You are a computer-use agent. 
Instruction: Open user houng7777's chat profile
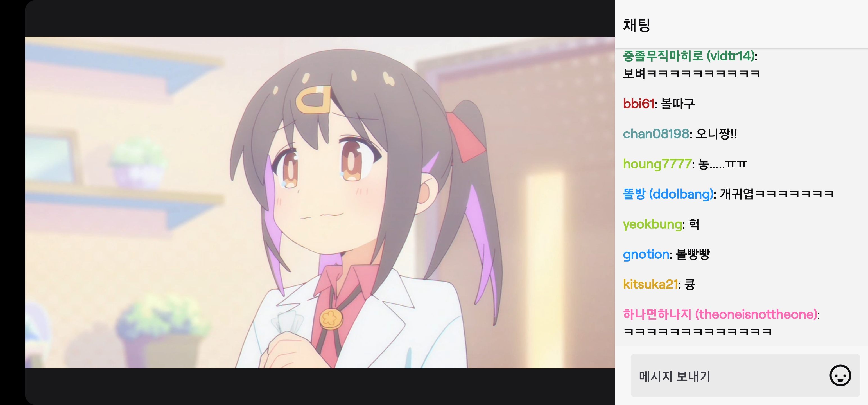(x=657, y=164)
